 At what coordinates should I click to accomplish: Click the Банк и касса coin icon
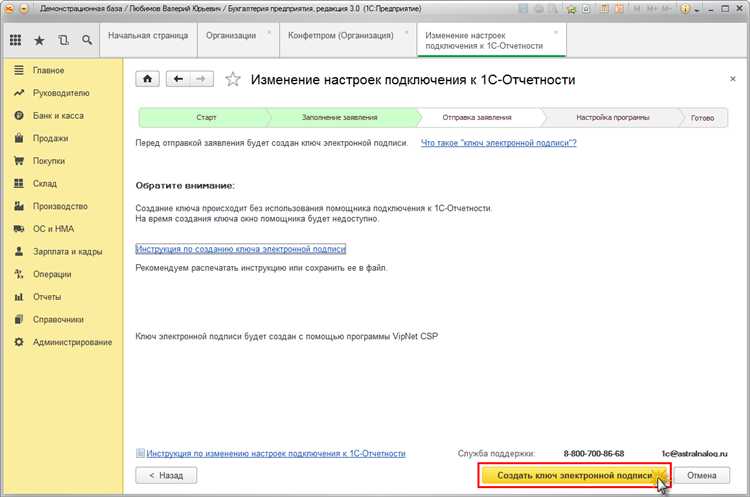point(19,115)
